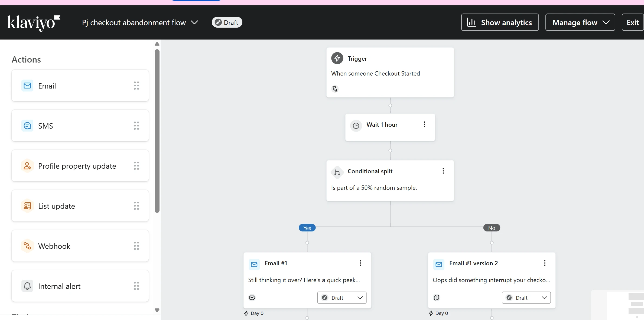This screenshot has width=644, height=320.
Task: Click the Show analytics button
Action: (x=500, y=22)
